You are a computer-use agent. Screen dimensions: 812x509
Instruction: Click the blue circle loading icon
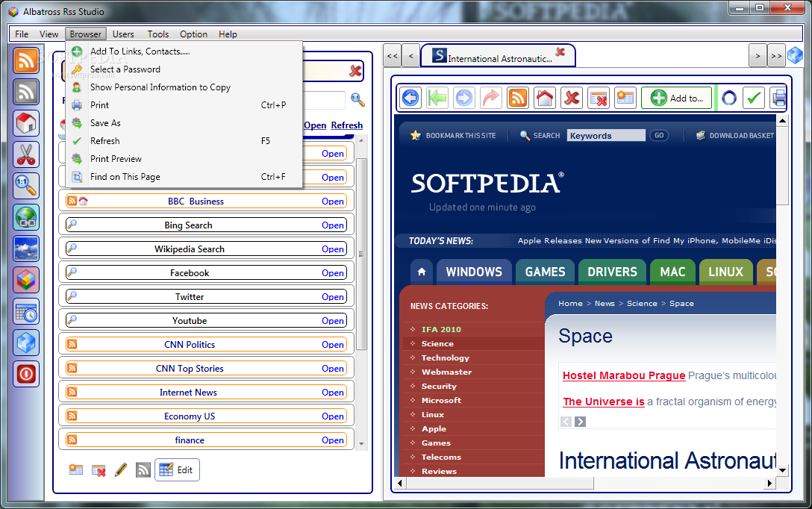click(729, 97)
